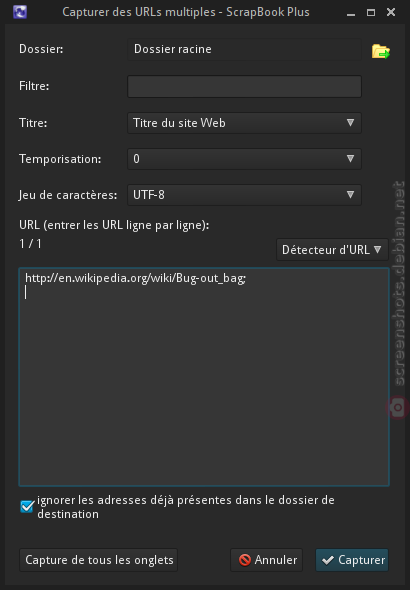
Task: Minimize the ScrapBook Plus window
Action: coord(351,13)
